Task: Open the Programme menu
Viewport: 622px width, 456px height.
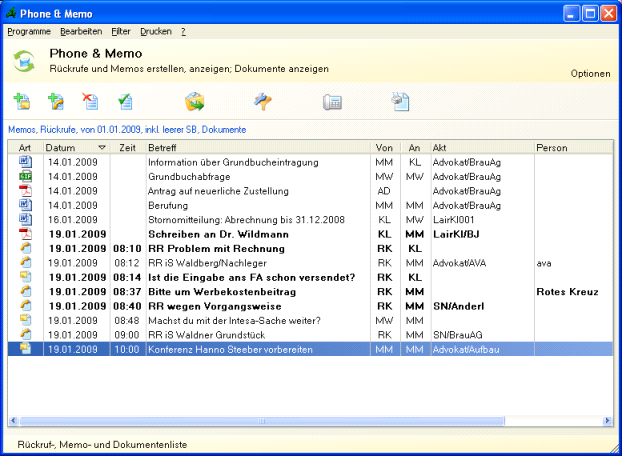Action: (x=29, y=32)
